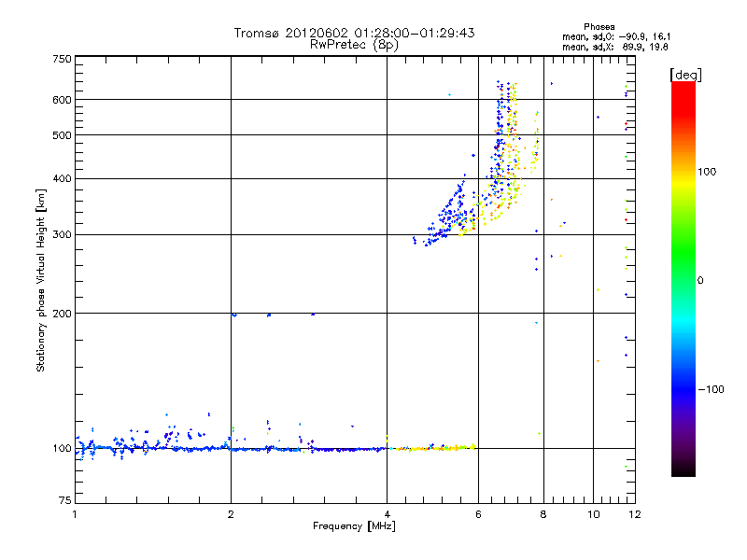The image size is (747, 560).
Task: Click x-axis tick label '12'
Action: coord(635,514)
